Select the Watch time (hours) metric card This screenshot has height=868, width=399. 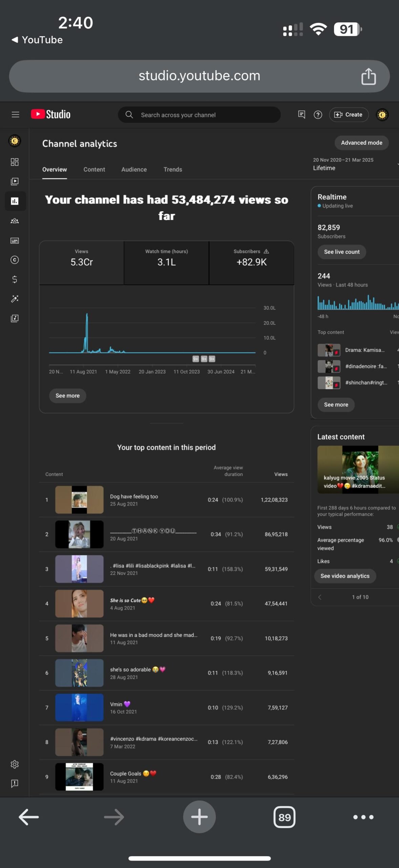pyautogui.click(x=167, y=262)
